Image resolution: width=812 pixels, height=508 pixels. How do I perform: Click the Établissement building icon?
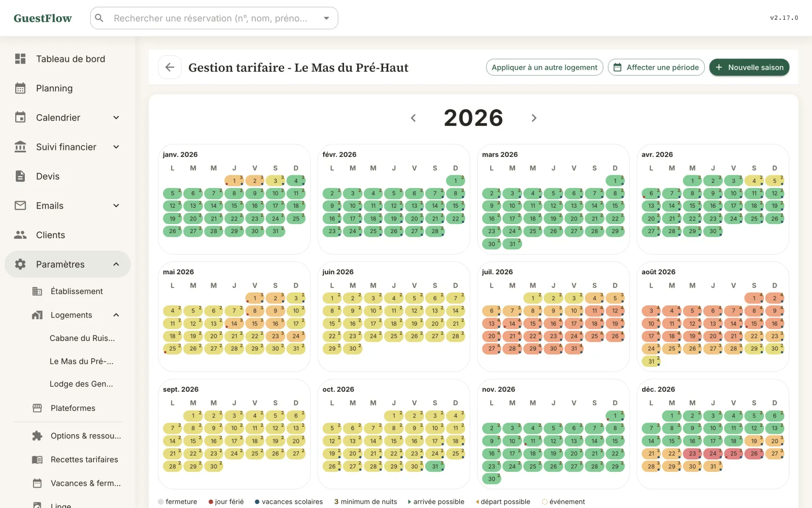click(x=37, y=291)
